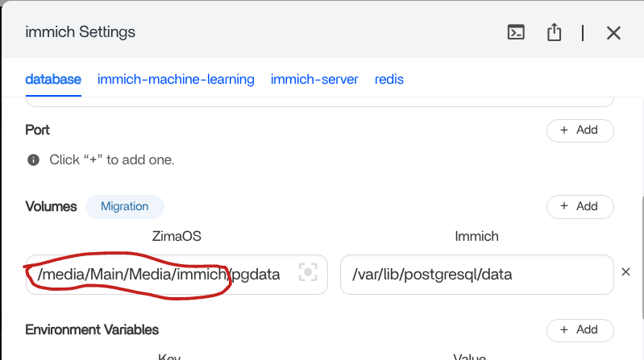Select the immich-server tab
The image size is (644, 360).
click(314, 79)
